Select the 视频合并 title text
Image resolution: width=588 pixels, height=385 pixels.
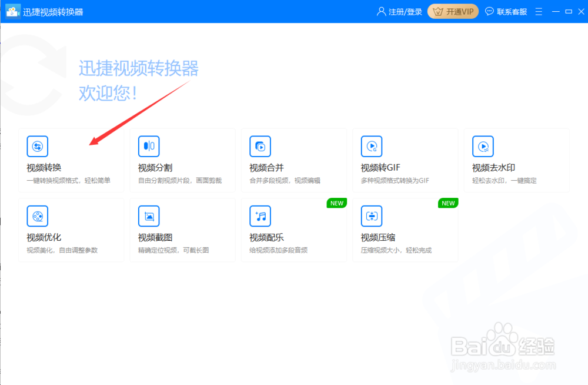[266, 168]
